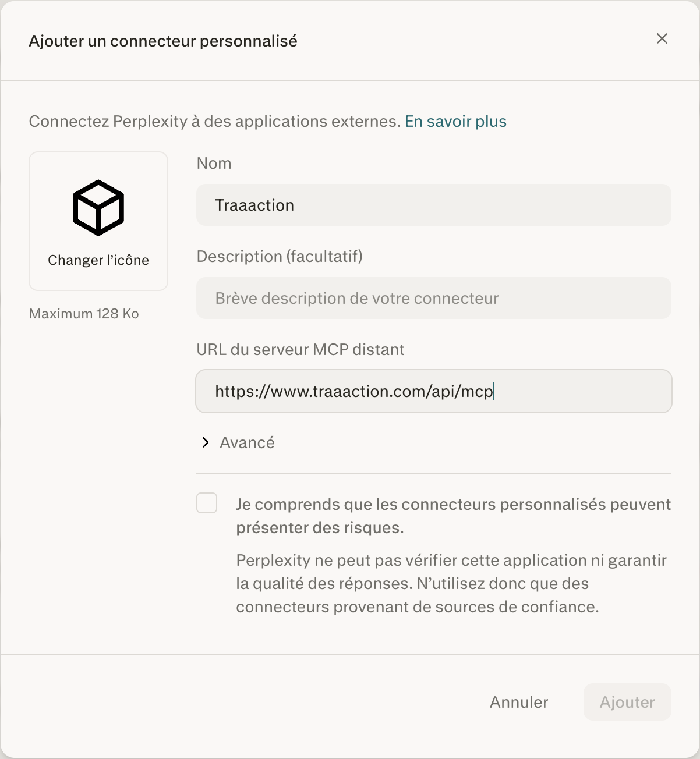
Task: Click the chevron arrow beside Avancé
Action: [205, 443]
